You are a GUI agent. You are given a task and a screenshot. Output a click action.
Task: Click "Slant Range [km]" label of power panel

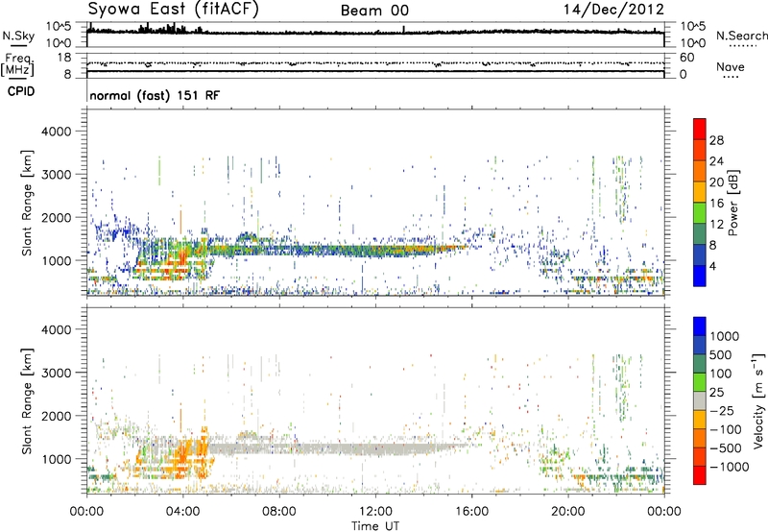(27, 203)
